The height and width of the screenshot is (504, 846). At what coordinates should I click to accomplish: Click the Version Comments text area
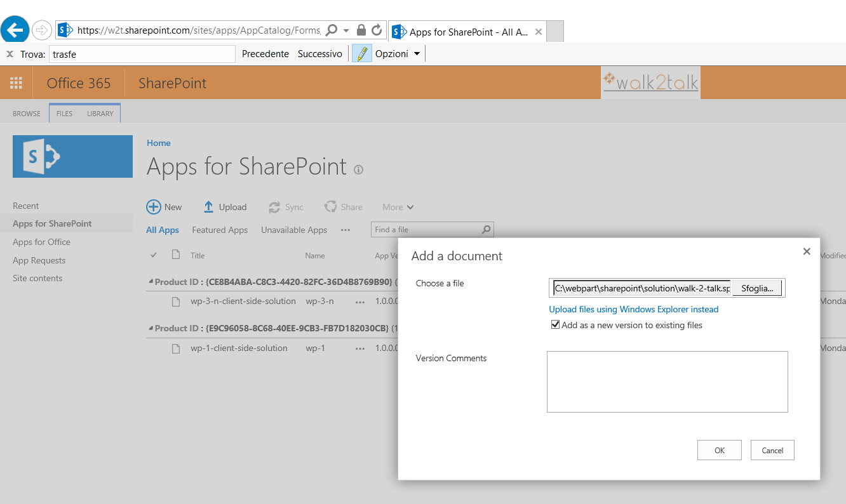click(x=667, y=381)
